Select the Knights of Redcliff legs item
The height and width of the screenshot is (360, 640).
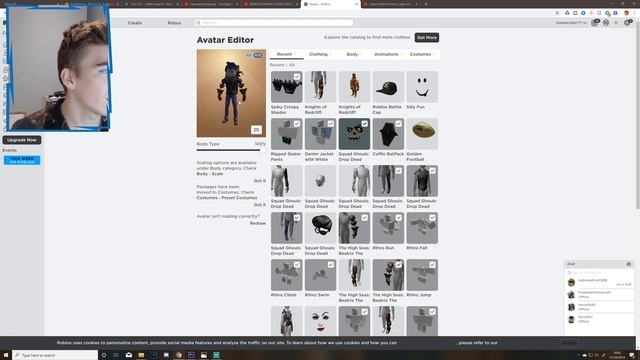(320, 87)
